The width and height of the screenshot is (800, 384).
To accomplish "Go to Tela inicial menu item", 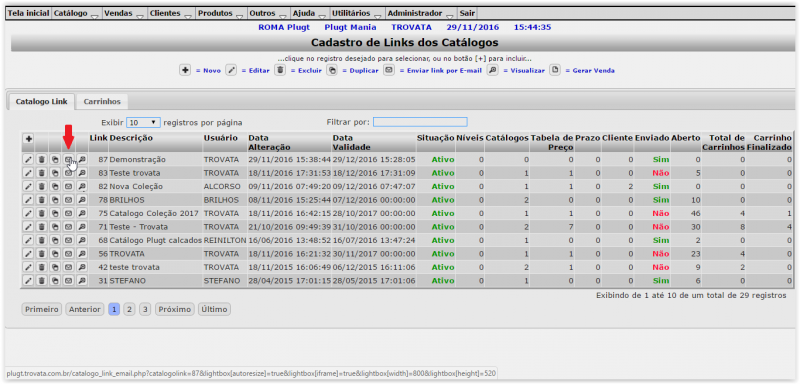I will point(29,14).
